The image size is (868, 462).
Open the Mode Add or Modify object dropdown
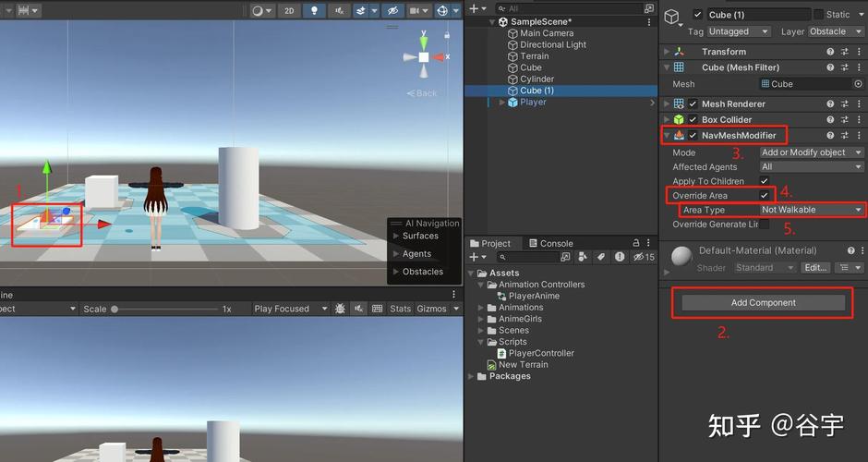click(x=812, y=152)
